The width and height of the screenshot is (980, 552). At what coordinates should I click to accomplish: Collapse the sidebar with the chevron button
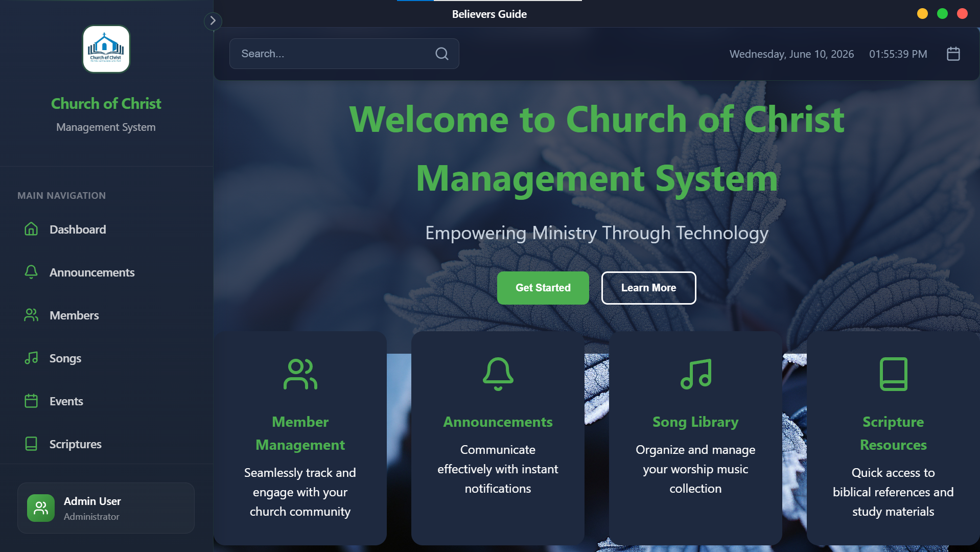point(213,21)
